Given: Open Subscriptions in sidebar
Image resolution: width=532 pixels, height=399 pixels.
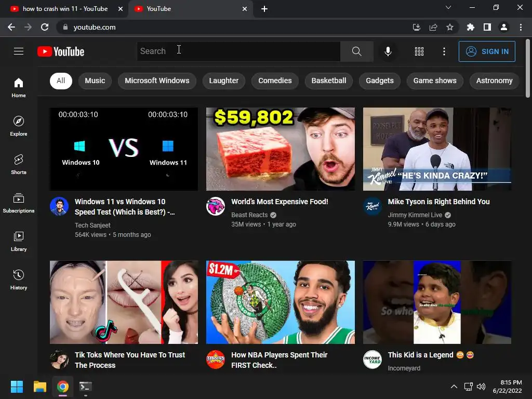Looking at the screenshot, I should pos(19,203).
